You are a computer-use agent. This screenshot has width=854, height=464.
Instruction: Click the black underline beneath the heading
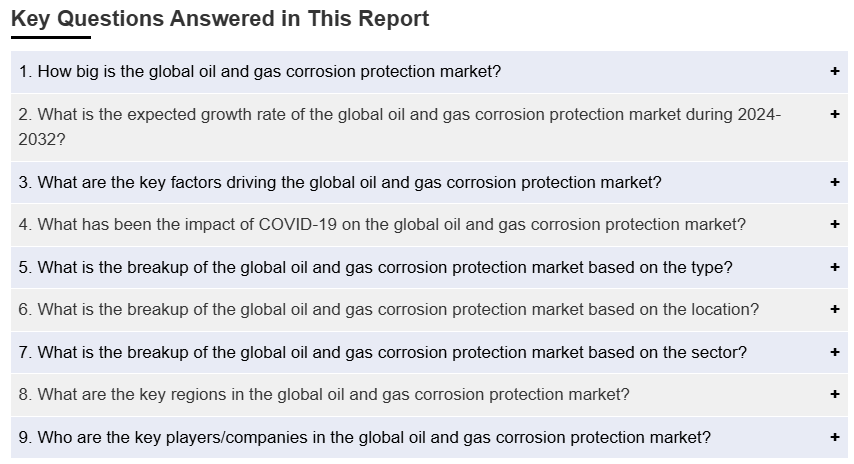pyautogui.click(x=50, y=38)
